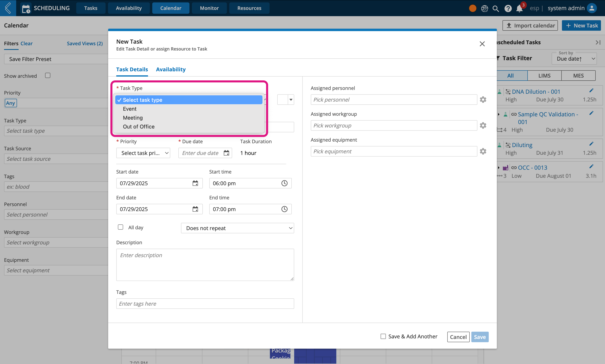
Task: Click the orange status circle in header
Action: (x=472, y=8)
